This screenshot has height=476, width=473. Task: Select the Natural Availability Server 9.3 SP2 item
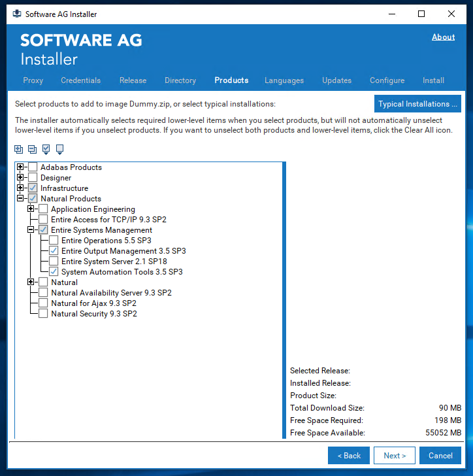111,293
